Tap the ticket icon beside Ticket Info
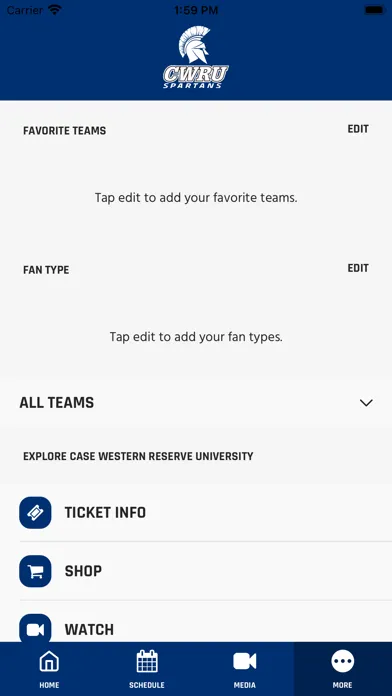 click(x=35, y=513)
